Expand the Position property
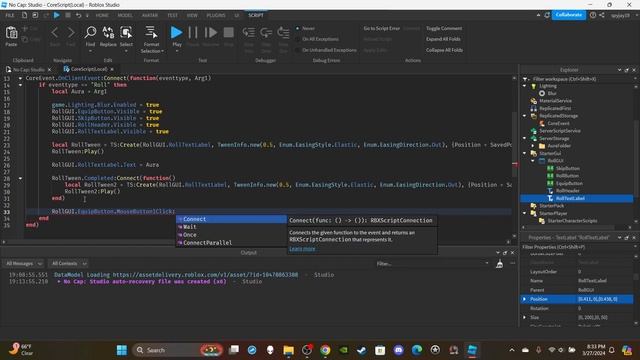This screenshot has height=360, width=640. [x=524, y=299]
